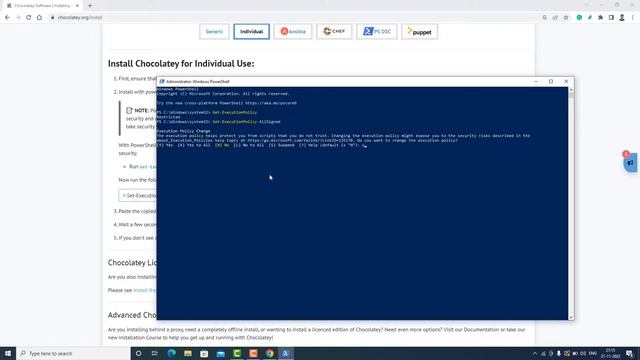Reload the Chocolatey page
Viewport: 640px width, 360px height.
click(x=29, y=18)
